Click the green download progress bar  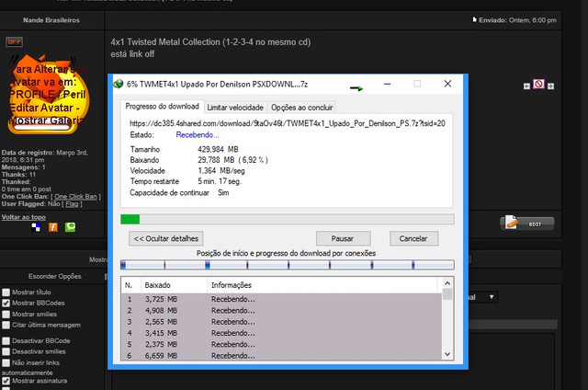point(130,219)
